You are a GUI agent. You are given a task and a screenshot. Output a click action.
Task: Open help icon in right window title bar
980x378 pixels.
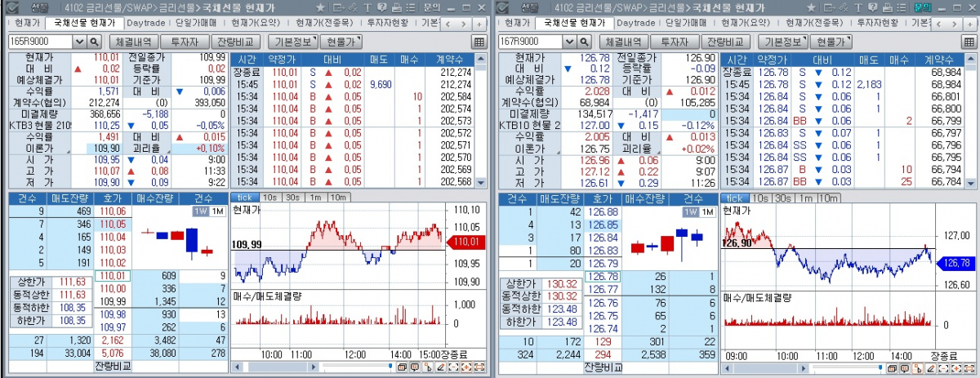click(x=872, y=7)
